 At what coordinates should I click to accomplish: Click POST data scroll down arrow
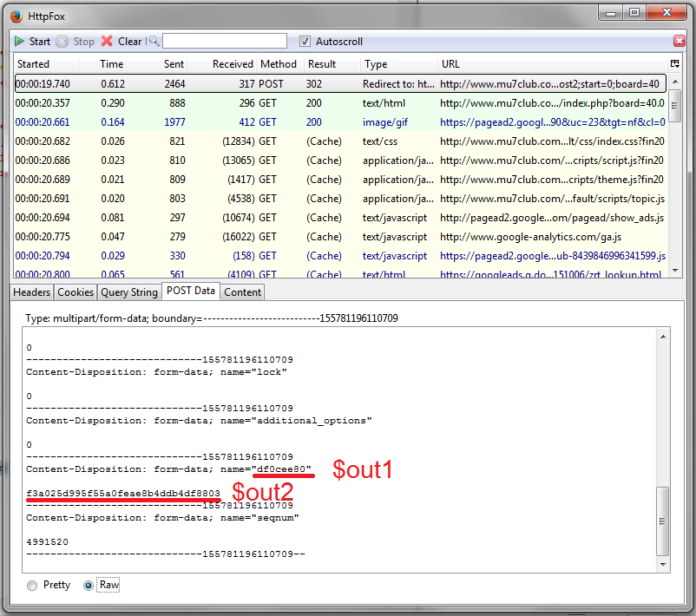coord(663,564)
